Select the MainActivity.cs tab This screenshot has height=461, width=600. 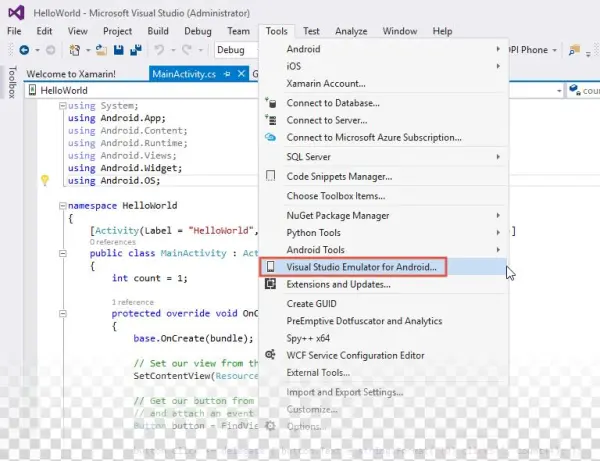(184, 74)
